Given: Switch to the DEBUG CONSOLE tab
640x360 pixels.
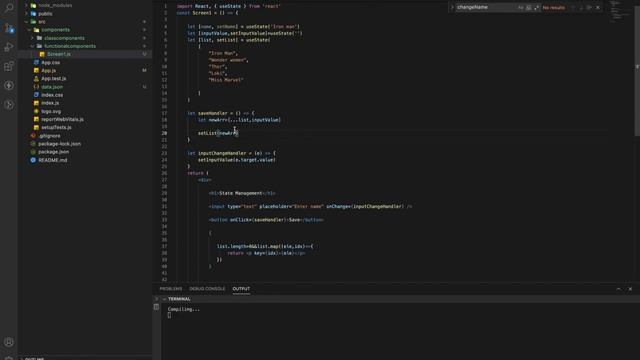Looking at the screenshot, I should 207,289.
